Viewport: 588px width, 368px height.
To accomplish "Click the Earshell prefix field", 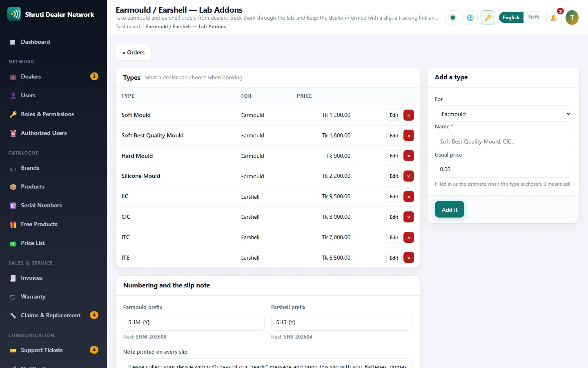I will (x=341, y=322).
